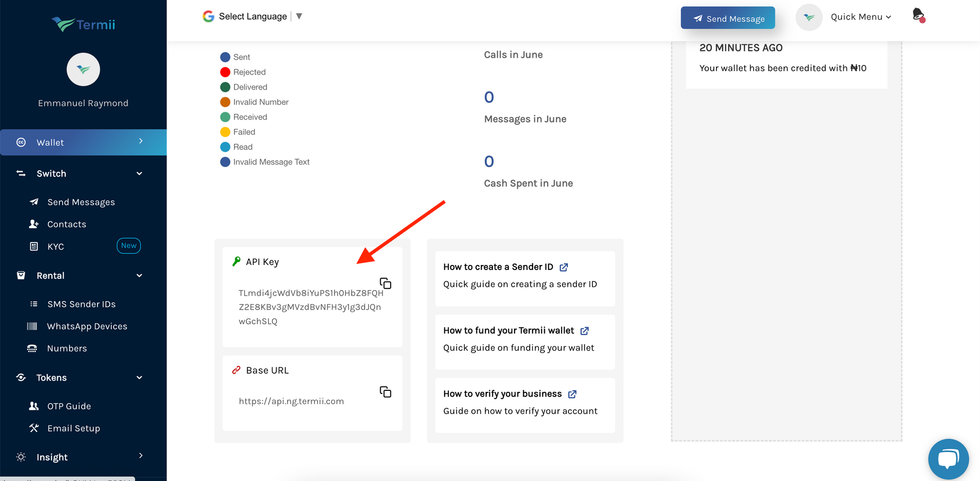This screenshot has height=481, width=980.
Task: Select the Contacts icon in the sidebar
Action: point(33,224)
